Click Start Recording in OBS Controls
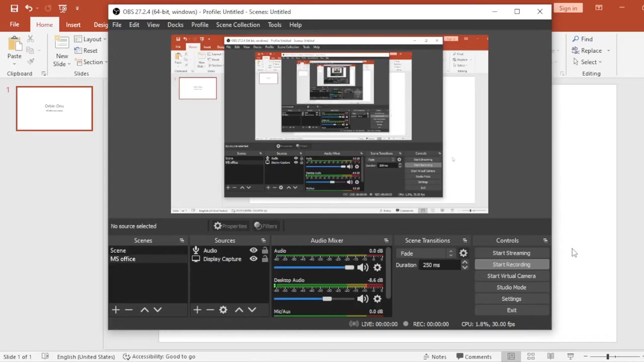The image size is (644, 362). (x=511, y=264)
